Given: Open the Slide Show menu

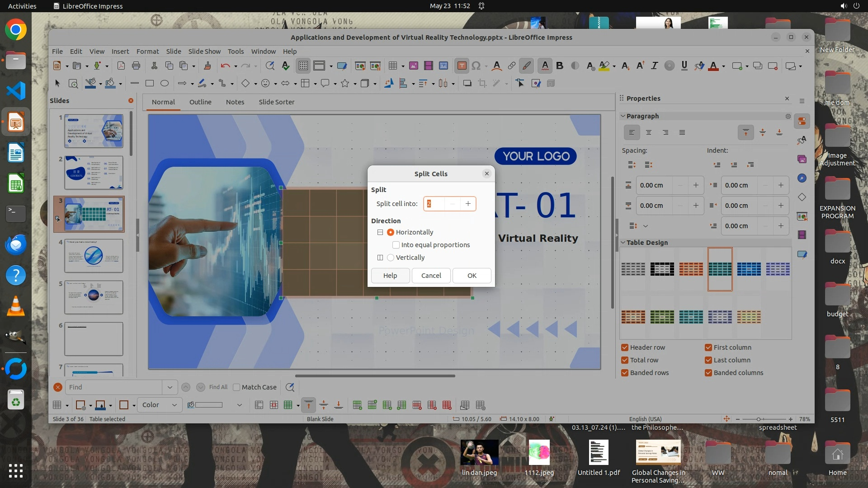Looking at the screenshot, I should (204, 52).
